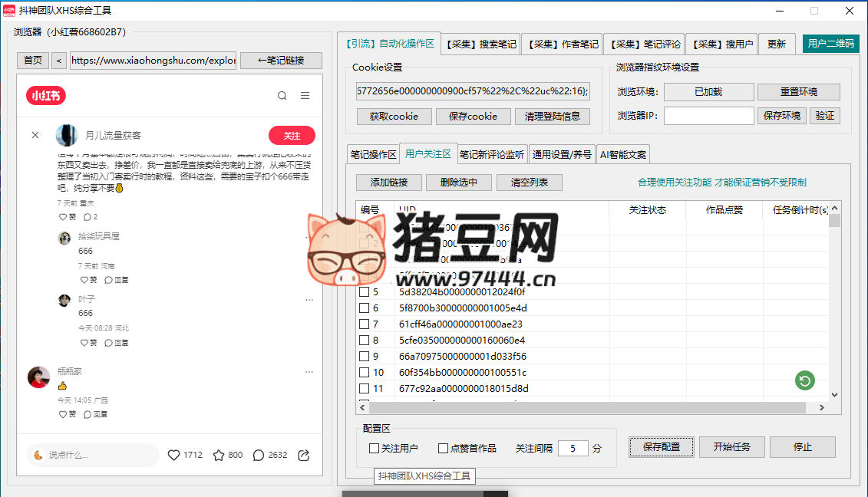Open more options for 瓶瓶家's comment

pyautogui.click(x=309, y=372)
